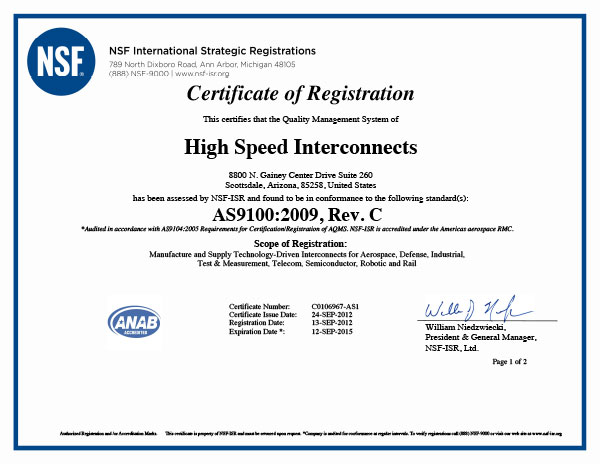The width and height of the screenshot is (600, 464).
Task: Click the certificate number C0106967-AS1
Action: tap(335, 306)
